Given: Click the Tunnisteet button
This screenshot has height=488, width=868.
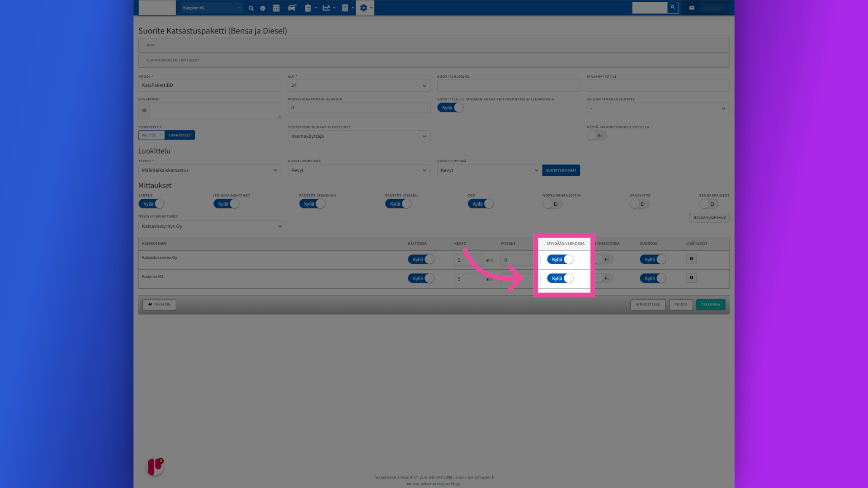Looking at the screenshot, I should point(180,135).
